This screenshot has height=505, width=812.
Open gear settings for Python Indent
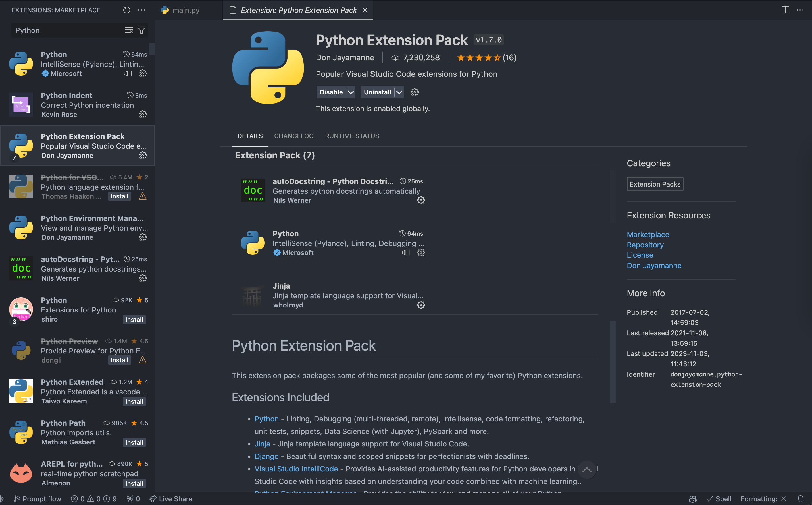[x=143, y=115]
